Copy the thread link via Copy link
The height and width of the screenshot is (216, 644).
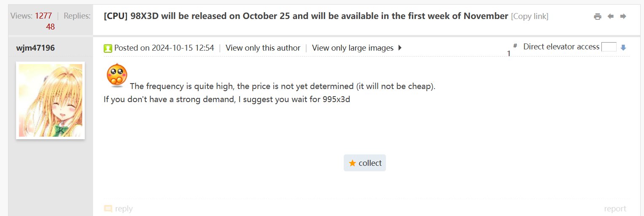(x=530, y=16)
